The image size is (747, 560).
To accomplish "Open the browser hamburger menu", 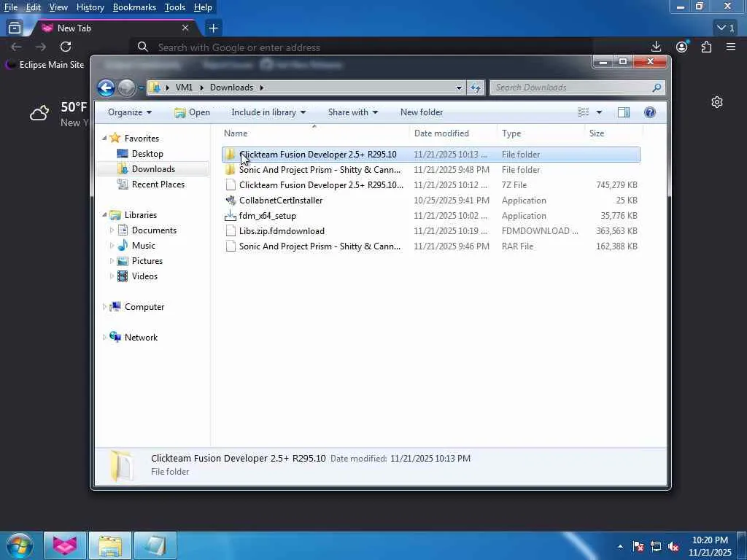I will tap(731, 47).
